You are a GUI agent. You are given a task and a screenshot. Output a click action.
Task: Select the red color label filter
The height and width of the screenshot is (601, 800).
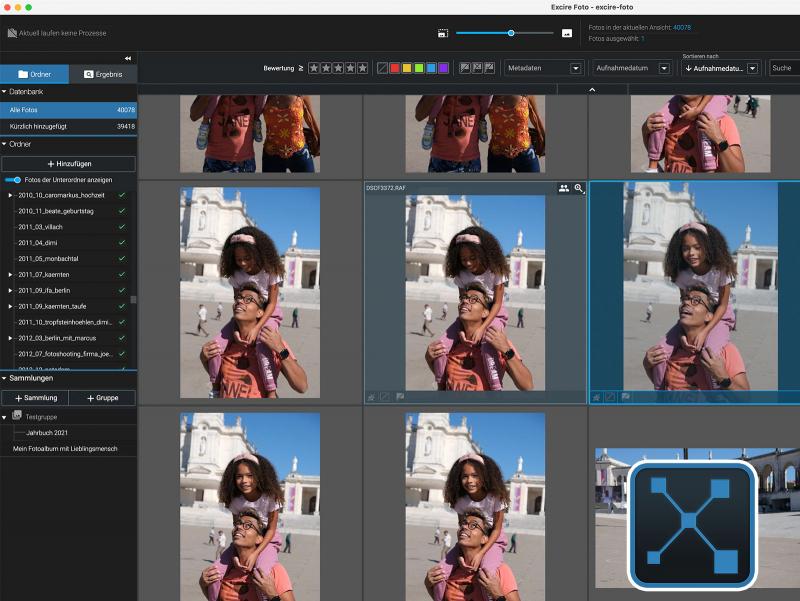[395, 68]
